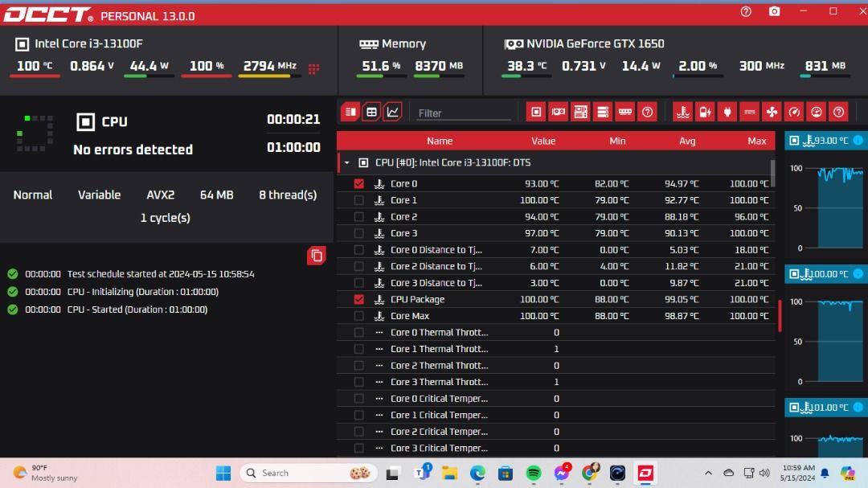Click the Filter text field
The width and height of the screenshot is (868, 488).
pos(464,113)
